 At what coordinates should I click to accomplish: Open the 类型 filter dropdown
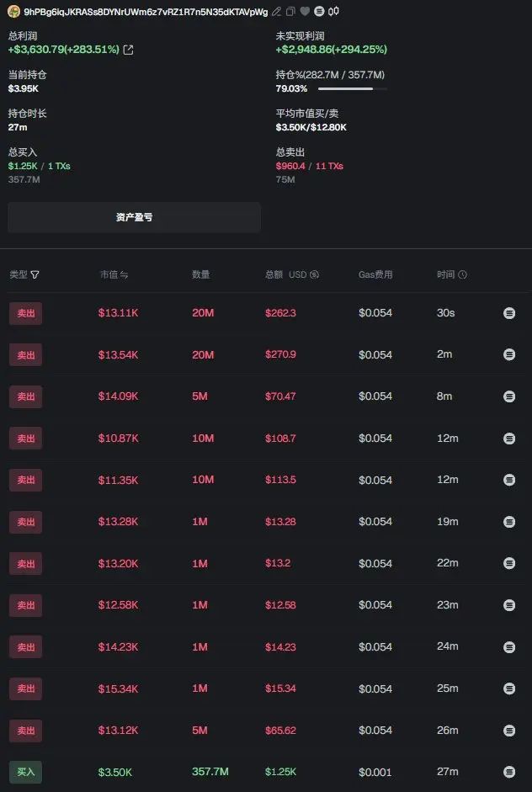[35, 275]
